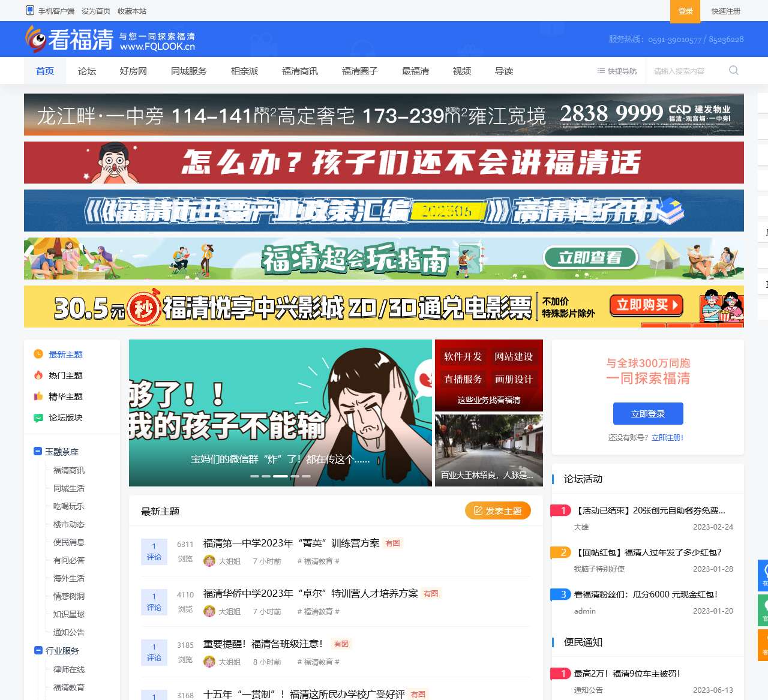
Task: Select the active carousel indicator dash
Action: pos(280,476)
